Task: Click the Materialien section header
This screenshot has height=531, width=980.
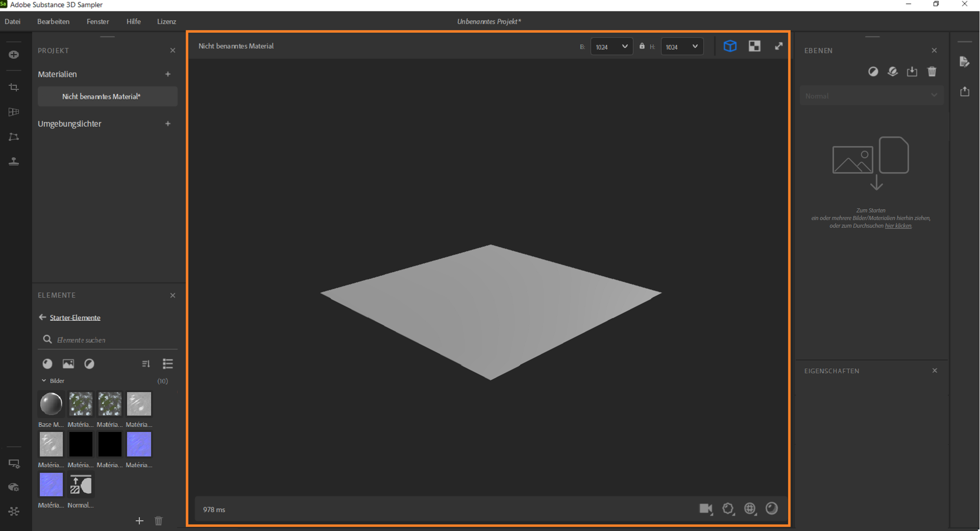Action: (x=57, y=74)
